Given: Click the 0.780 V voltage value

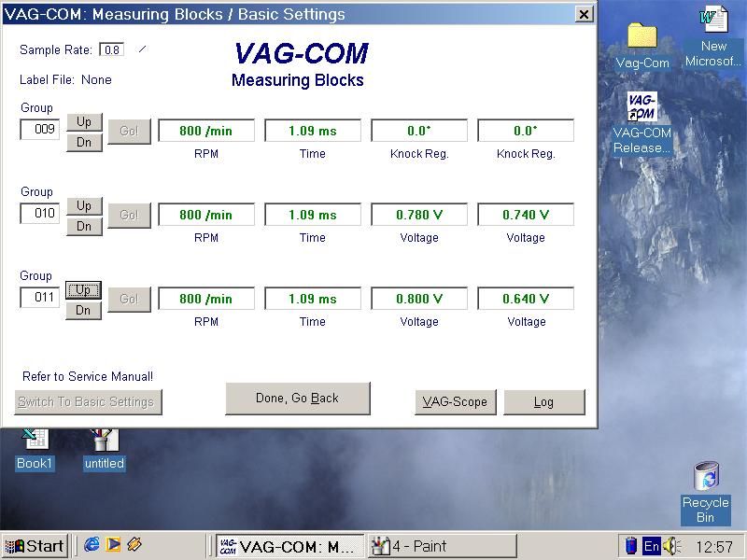Looking at the screenshot, I should 419,215.
